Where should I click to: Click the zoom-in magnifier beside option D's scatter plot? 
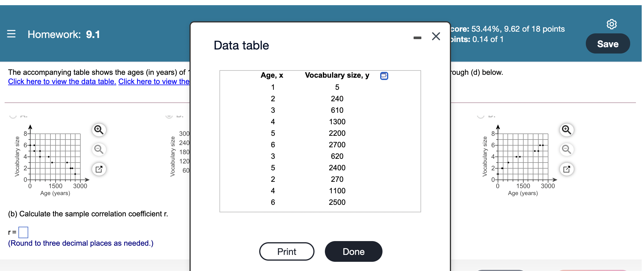pyautogui.click(x=566, y=130)
